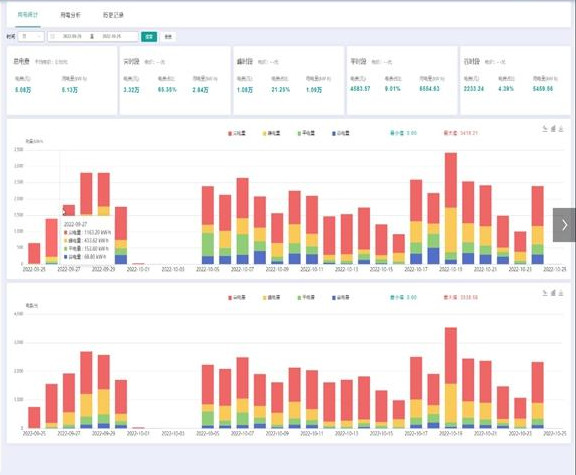Select the 2022-10-19 bar in kWh chart

point(451,208)
